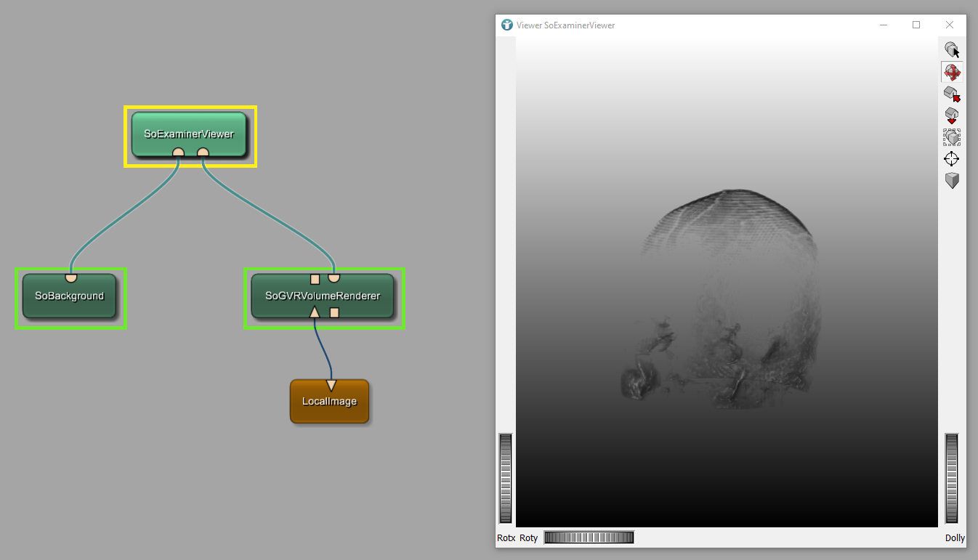
Task: Select the SoGVRVolumeRenderer module
Action: 322,298
